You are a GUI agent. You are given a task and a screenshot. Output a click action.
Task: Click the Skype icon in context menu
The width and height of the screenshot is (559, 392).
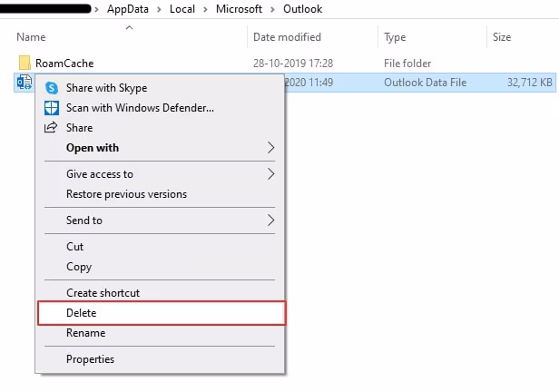51,88
